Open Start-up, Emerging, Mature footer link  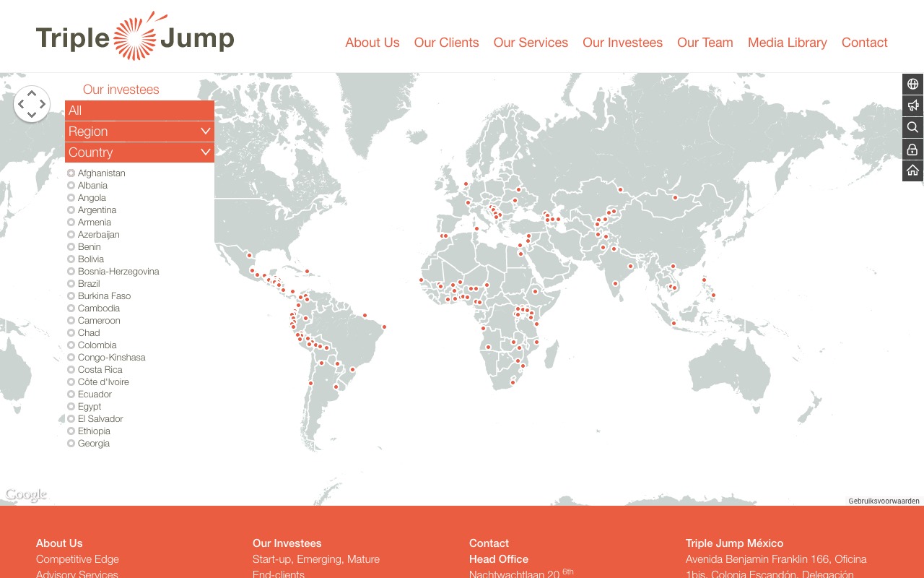(315, 559)
